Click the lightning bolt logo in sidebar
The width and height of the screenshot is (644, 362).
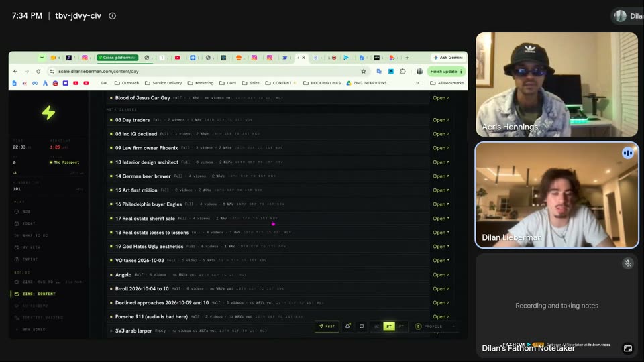(x=48, y=113)
